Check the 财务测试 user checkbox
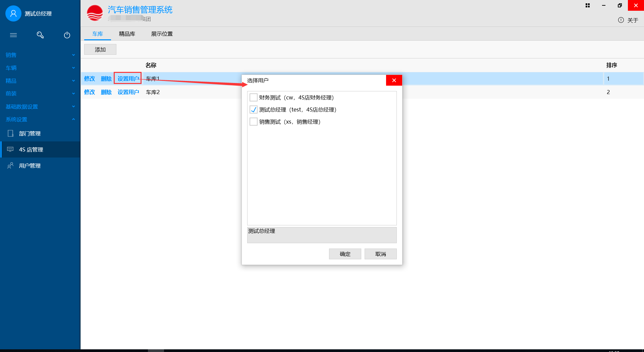This screenshot has height=352, width=644. pos(254,97)
